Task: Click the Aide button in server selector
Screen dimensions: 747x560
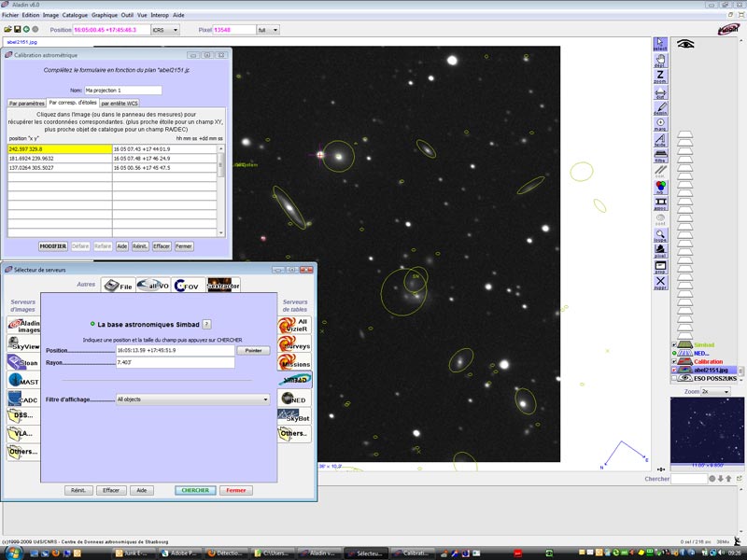Action: (142, 490)
